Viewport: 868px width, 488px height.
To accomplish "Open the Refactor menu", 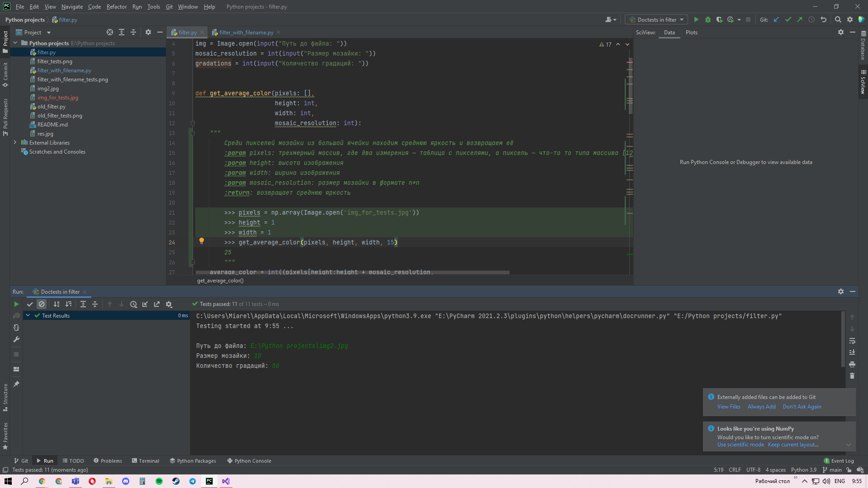I will [x=116, y=6].
